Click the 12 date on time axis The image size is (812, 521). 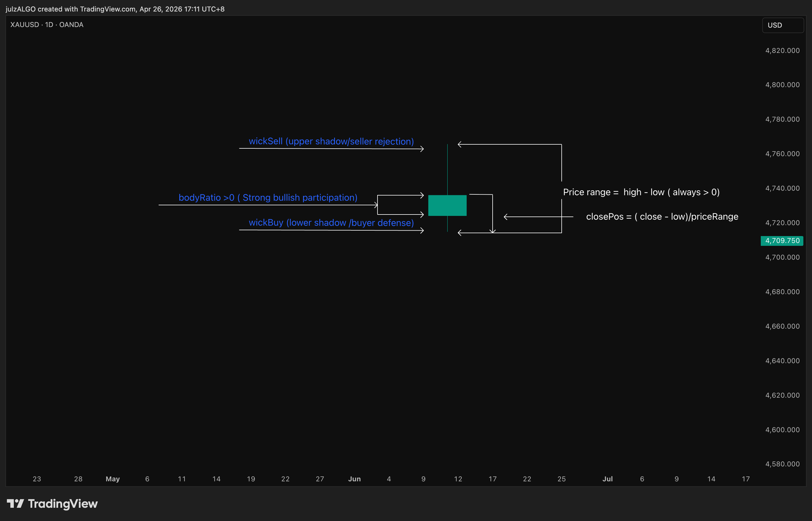point(458,479)
